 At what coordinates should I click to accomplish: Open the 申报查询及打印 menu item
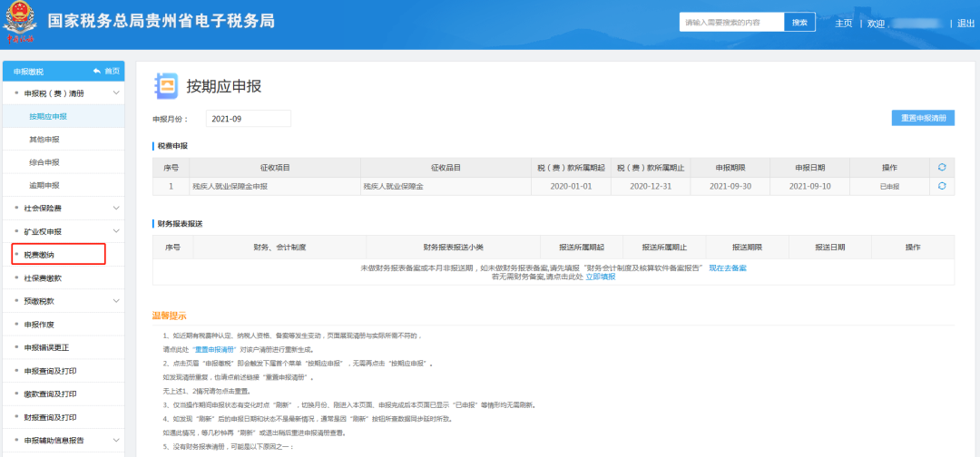[x=50, y=371]
